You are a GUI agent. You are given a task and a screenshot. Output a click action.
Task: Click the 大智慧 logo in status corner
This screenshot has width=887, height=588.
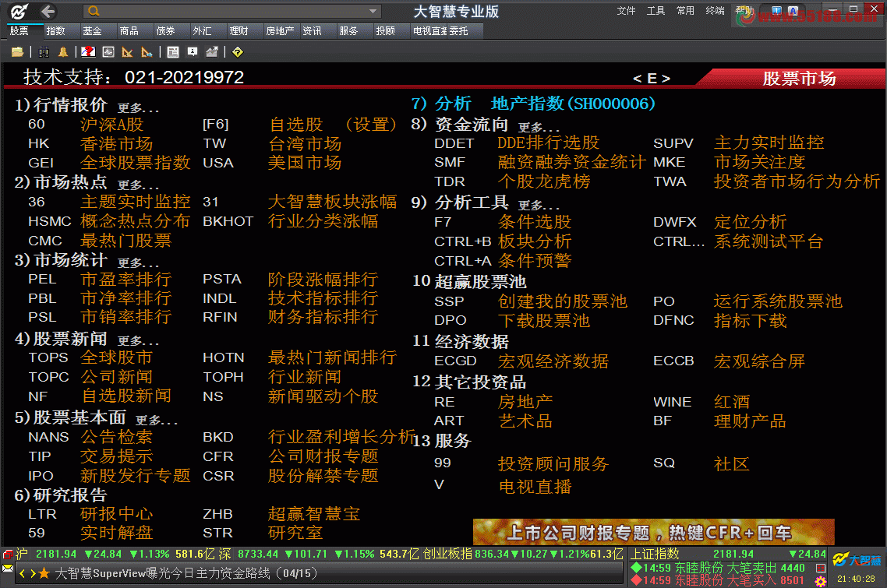pos(857,560)
